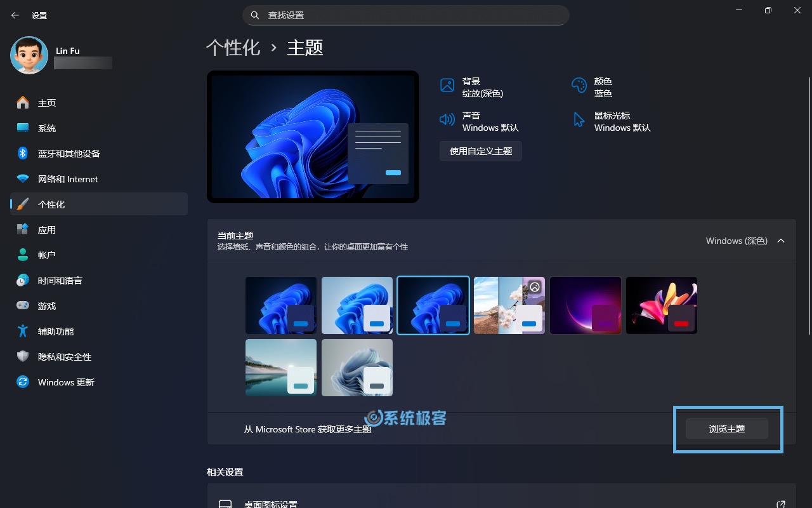The height and width of the screenshot is (508, 812).
Task: Click the shield icon for 隐私和安全性
Action: pyautogui.click(x=22, y=356)
